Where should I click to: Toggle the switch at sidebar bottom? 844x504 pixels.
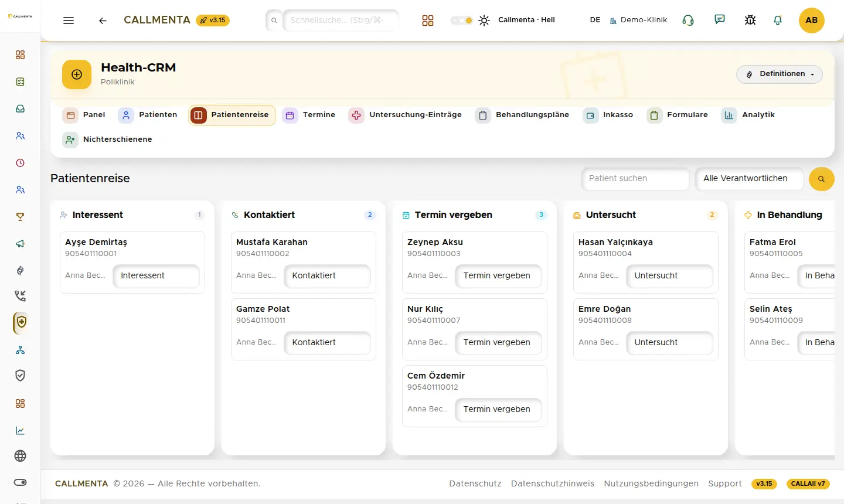pos(21,482)
